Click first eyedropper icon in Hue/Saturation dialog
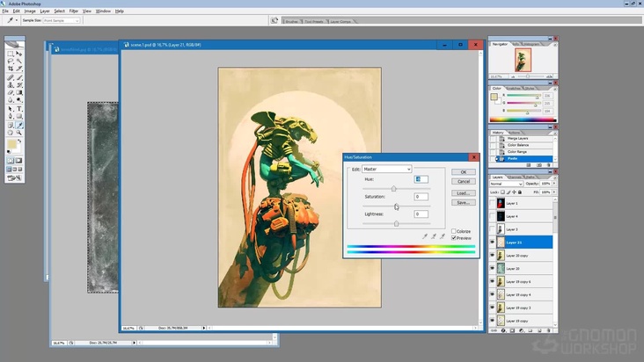The height and width of the screenshot is (362, 644). pos(424,236)
